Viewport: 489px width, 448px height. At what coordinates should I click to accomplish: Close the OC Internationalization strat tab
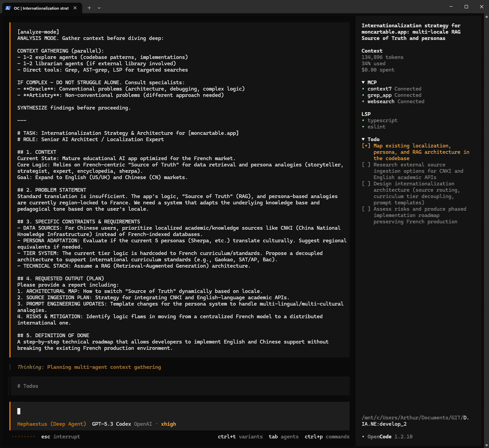pos(75,8)
